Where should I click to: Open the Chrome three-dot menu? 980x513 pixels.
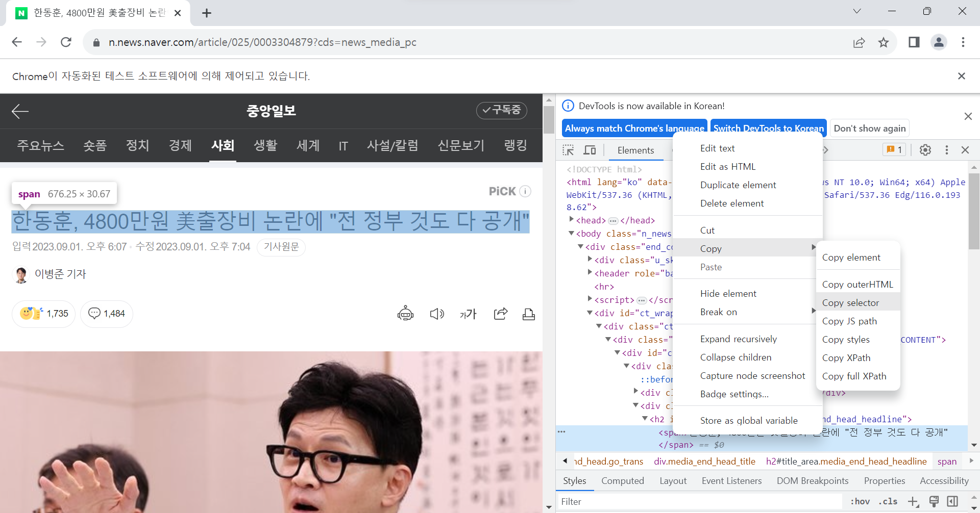(x=963, y=42)
